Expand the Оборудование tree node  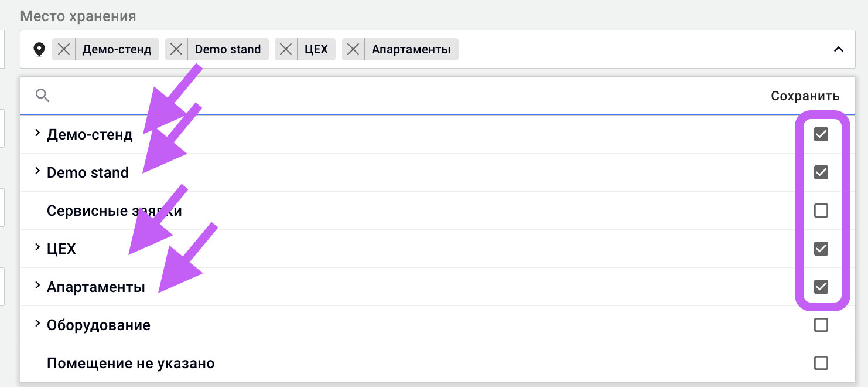pos(37,324)
